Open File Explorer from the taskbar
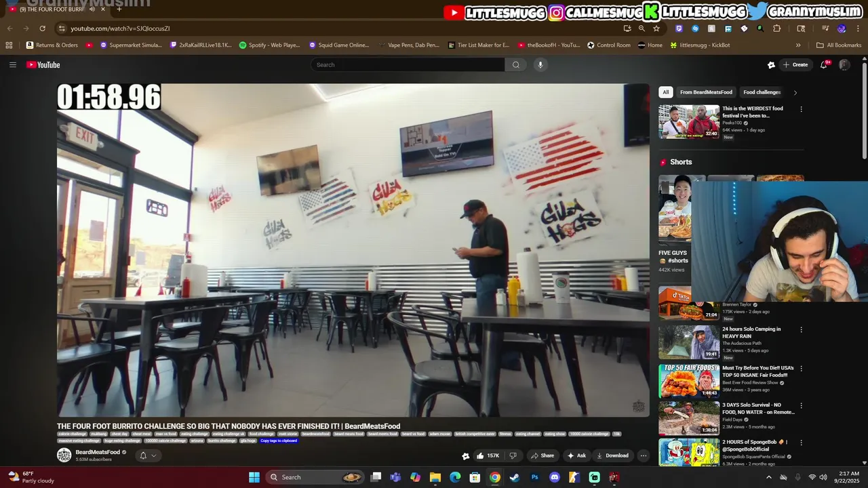The image size is (868, 488). point(435,477)
